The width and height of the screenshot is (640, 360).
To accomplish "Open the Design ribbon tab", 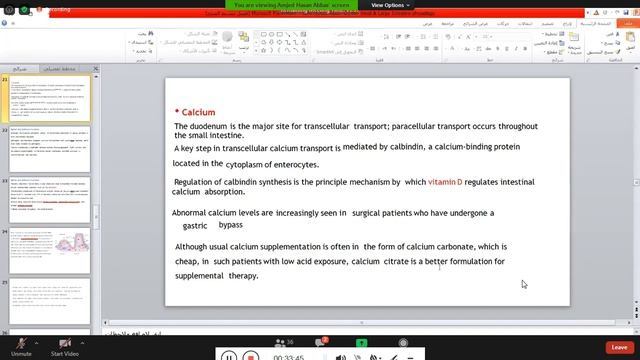I will pos(547,24).
